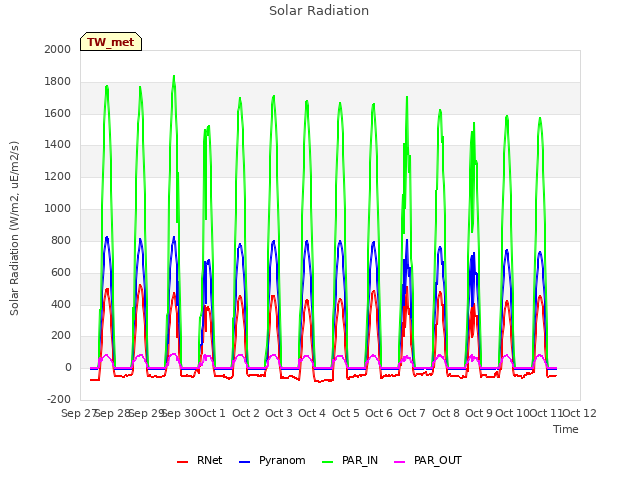Click the Oct 6 x-axis date label
Viewport: 640px width, 480px height.
[x=379, y=413]
